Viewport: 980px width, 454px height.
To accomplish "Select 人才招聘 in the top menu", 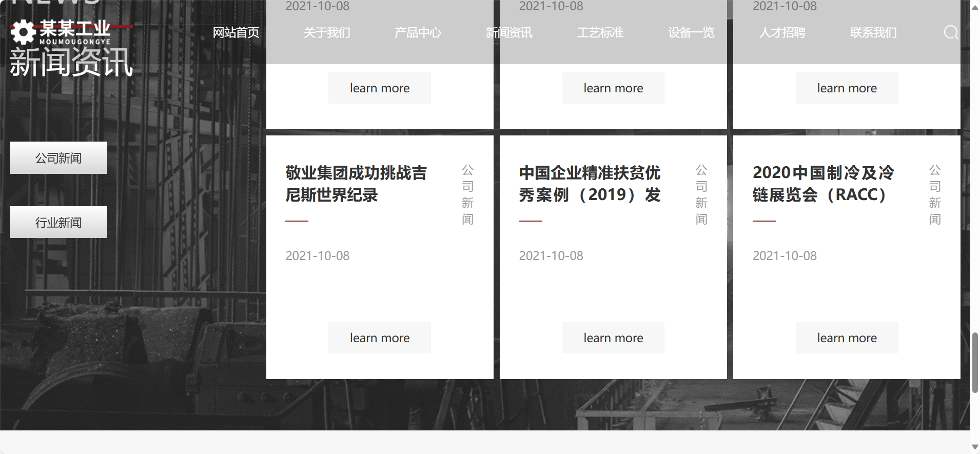I will click(x=782, y=33).
